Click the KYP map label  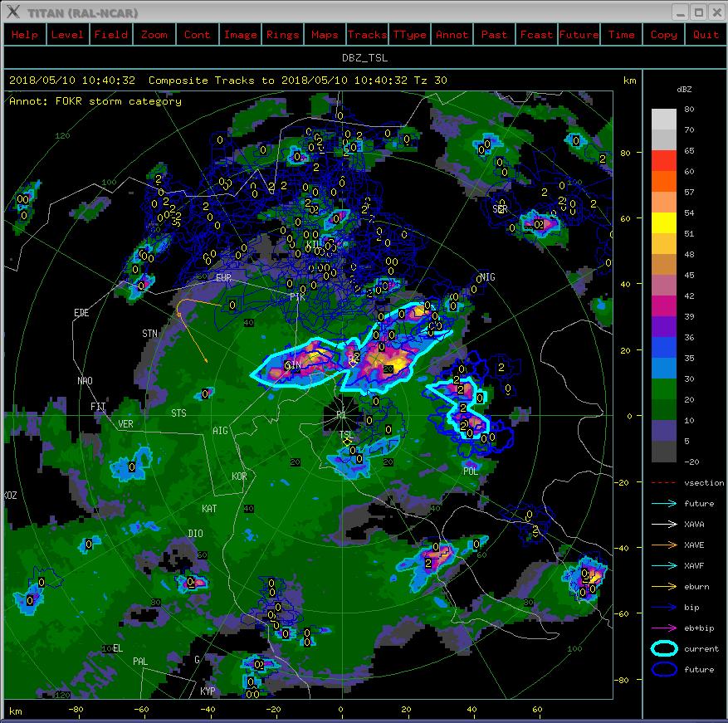[x=208, y=691]
